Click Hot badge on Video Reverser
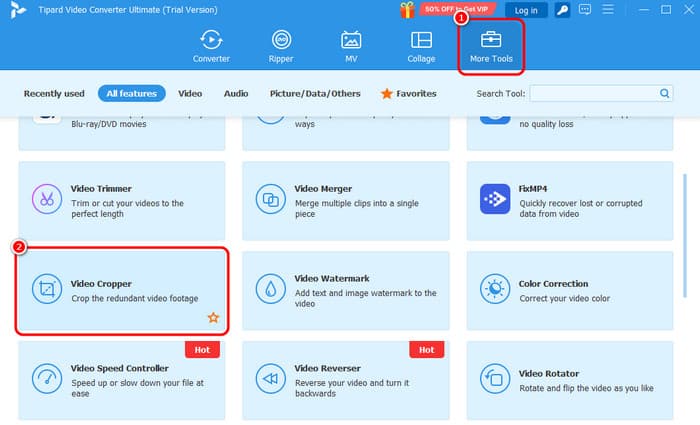700x425 pixels. 426,350
